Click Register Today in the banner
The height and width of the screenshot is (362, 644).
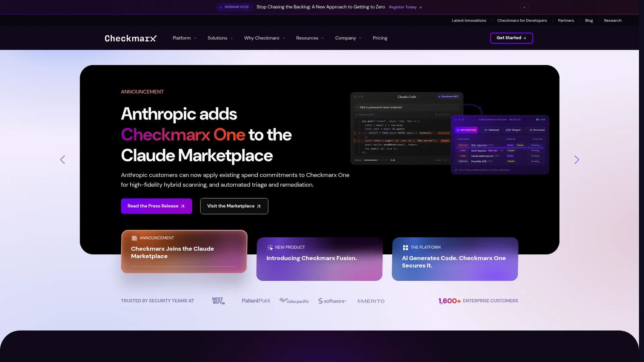pyautogui.click(x=405, y=7)
